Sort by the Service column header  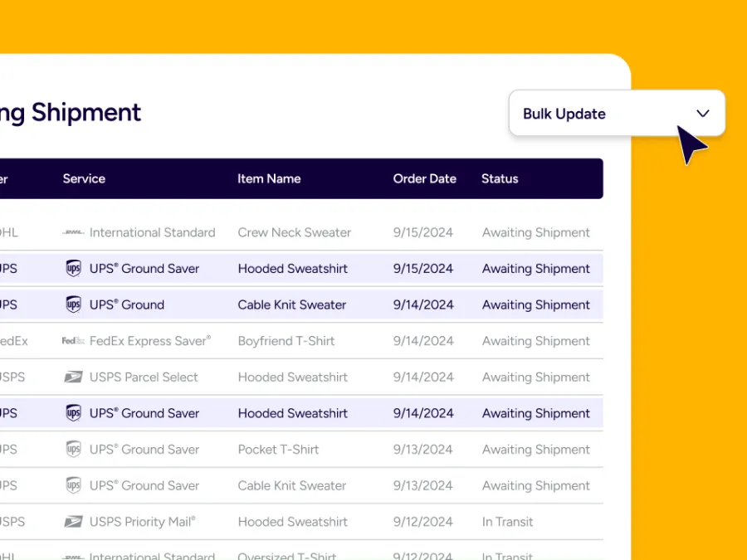click(84, 178)
